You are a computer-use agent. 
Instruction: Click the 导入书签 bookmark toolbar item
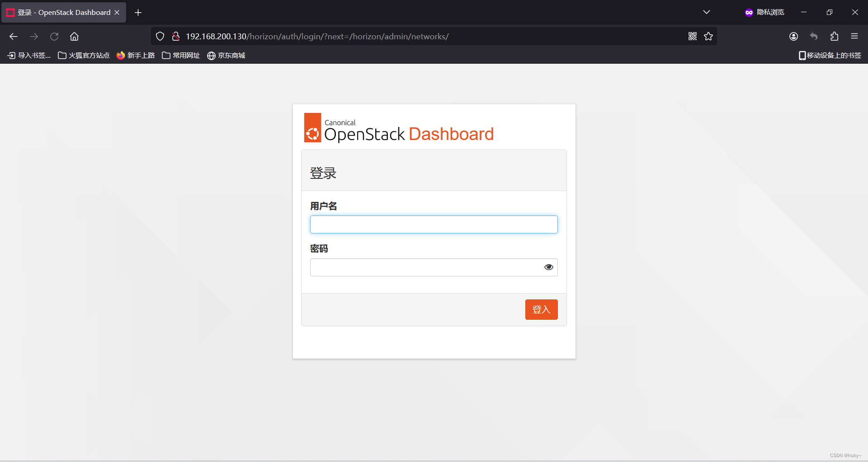29,56
